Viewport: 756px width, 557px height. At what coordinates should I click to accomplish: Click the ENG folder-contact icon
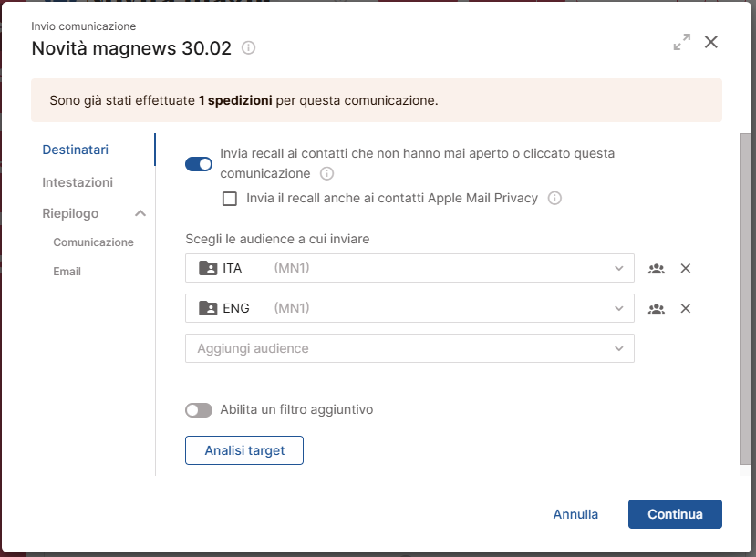click(208, 308)
